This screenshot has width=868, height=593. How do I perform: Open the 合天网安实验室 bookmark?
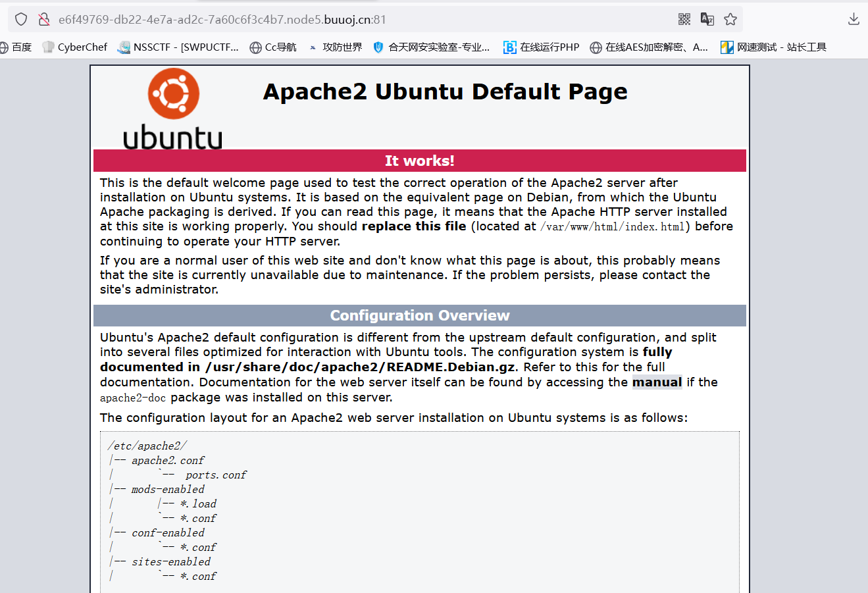click(x=431, y=47)
